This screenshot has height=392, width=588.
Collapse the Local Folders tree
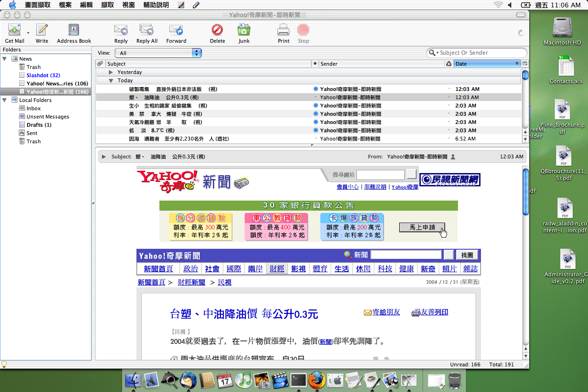5,100
